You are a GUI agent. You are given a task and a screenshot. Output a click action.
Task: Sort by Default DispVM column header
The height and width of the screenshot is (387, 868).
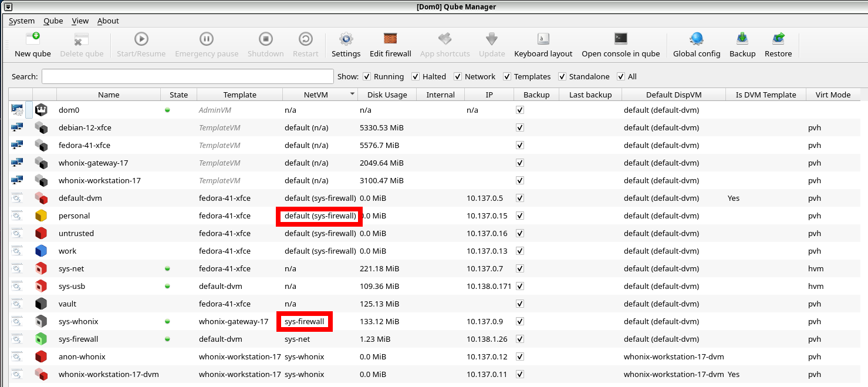click(x=674, y=95)
